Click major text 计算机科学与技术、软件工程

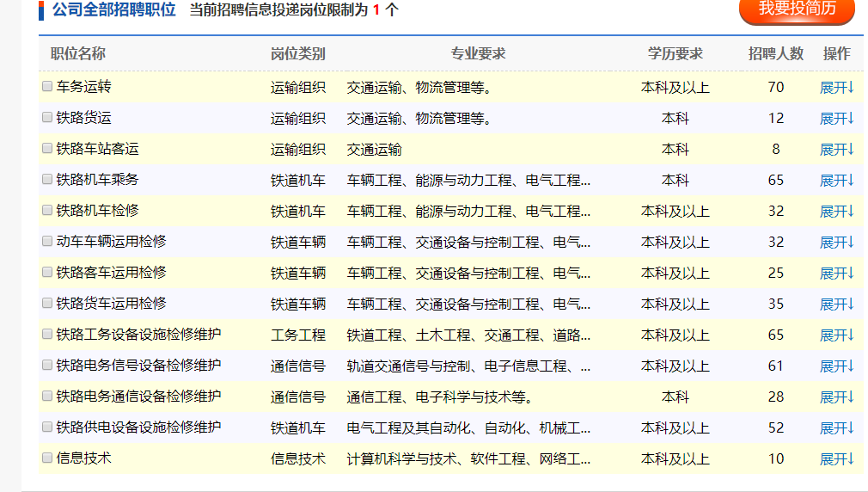tap(468, 459)
